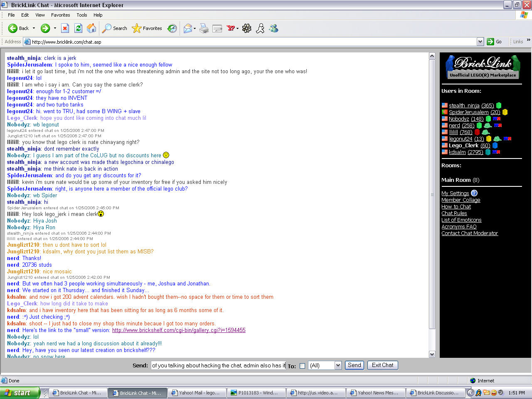This screenshot has width=532, height=399.
Task: Refresh the page with the Refresh icon
Action: (x=78, y=28)
